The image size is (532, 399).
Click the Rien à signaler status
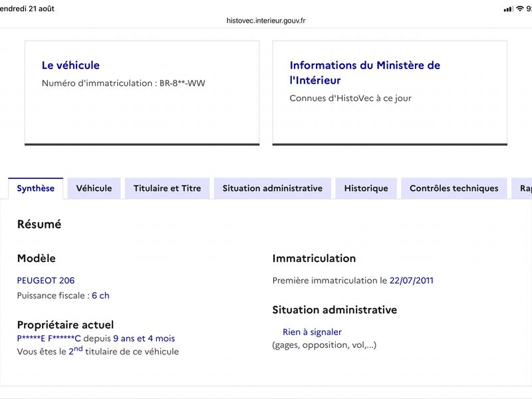312,332
